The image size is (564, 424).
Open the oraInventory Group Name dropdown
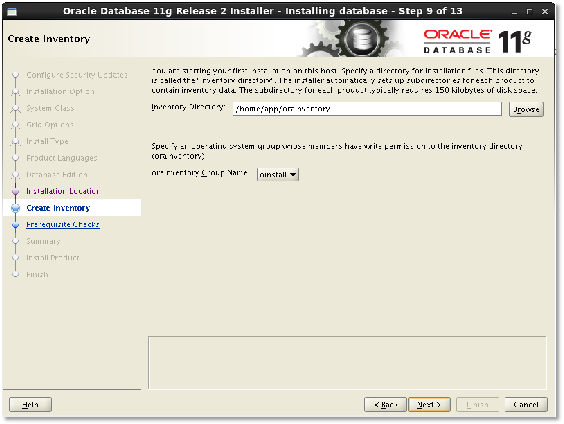pos(278,174)
